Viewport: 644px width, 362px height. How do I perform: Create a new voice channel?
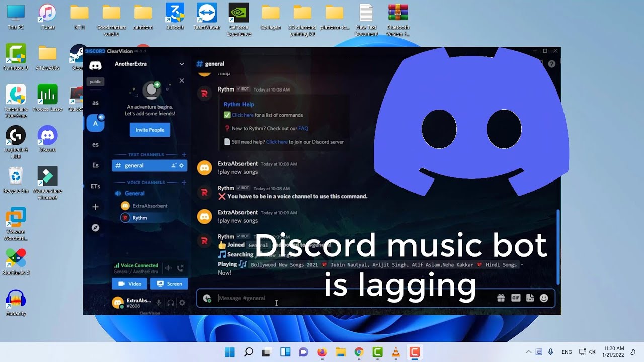(x=184, y=183)
